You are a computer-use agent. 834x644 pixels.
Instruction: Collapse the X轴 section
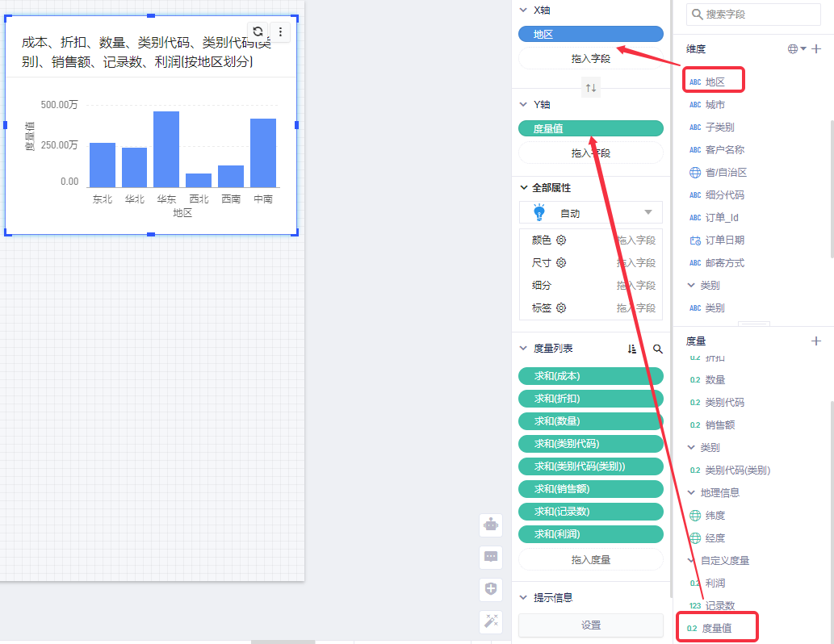tap(523, 10)
